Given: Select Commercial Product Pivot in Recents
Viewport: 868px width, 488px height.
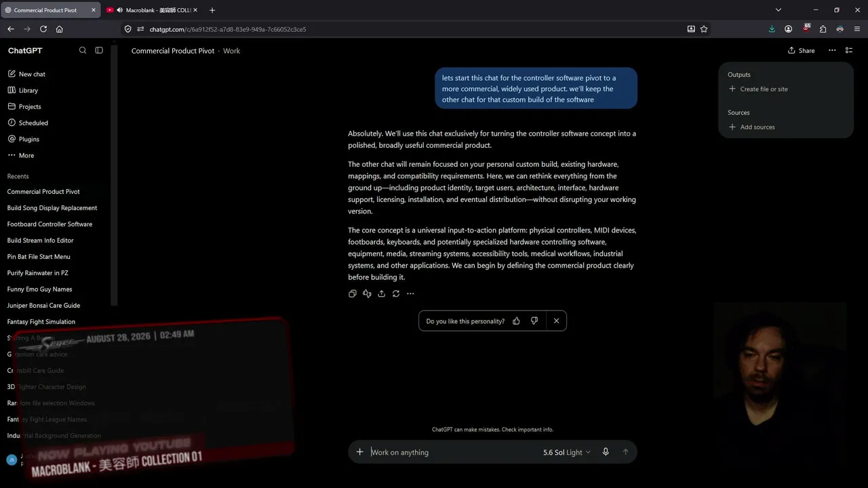Looking at the screenshot, I should point(43,192).
